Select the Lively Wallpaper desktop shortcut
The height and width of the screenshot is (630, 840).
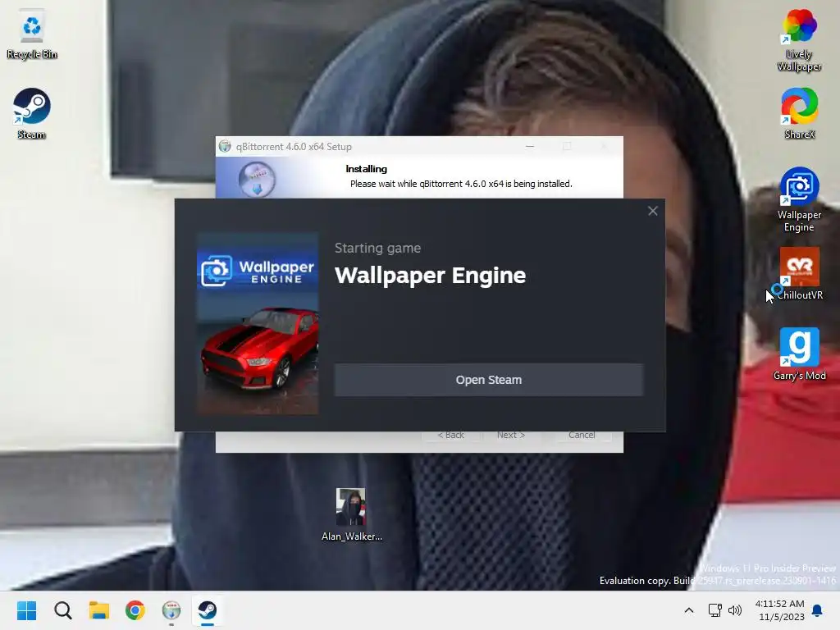[799, 40]
